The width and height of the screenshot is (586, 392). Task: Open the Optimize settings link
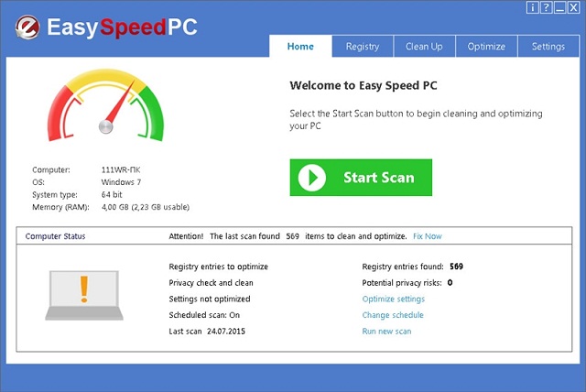tap(393, 299)
